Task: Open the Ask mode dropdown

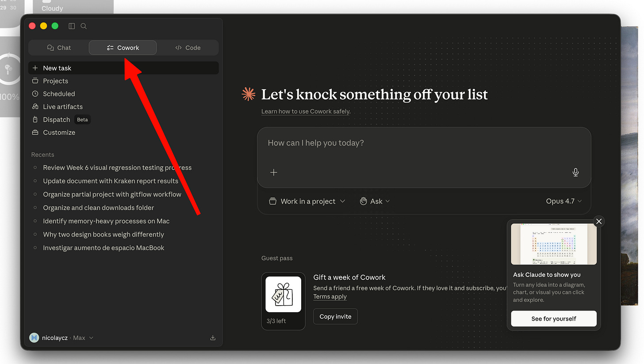Action: [375, 201]
